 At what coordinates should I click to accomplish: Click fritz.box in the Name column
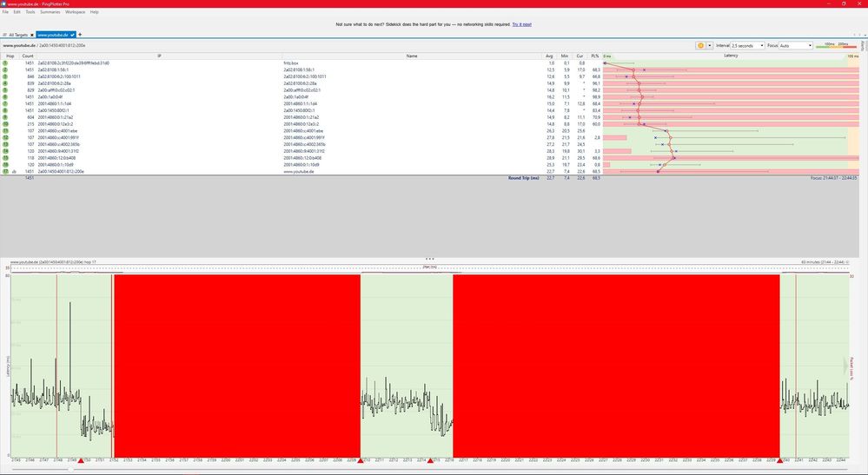(290, 63)
